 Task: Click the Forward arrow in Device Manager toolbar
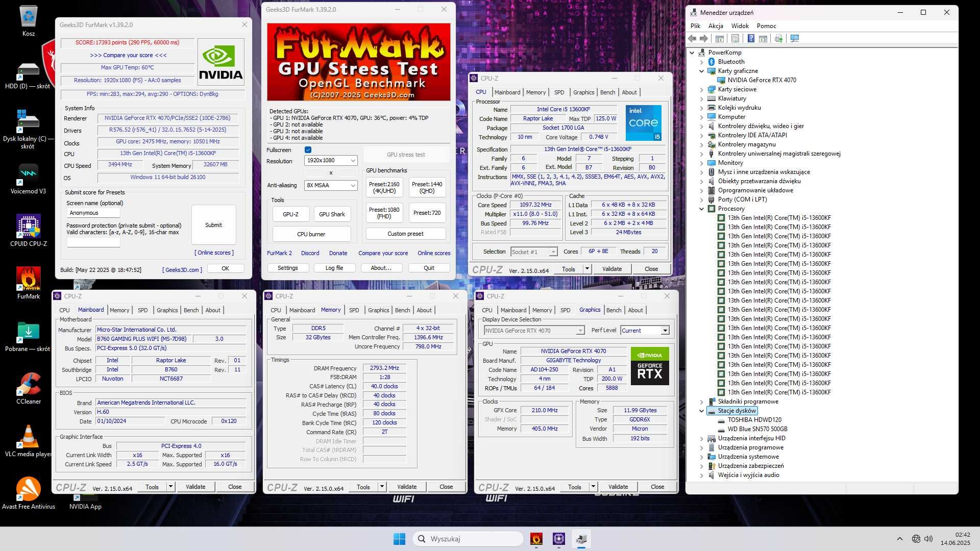point(704,38)
